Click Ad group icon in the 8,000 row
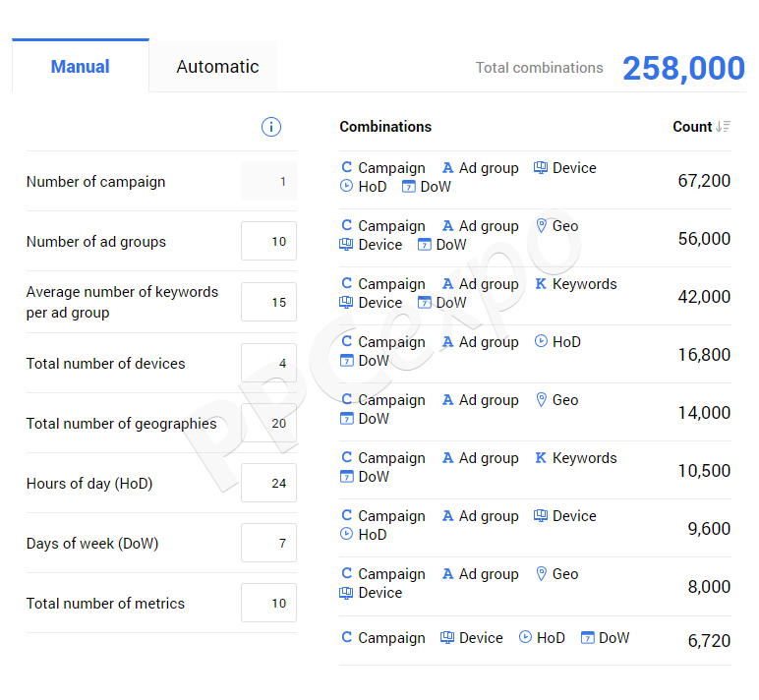The image size is (759, 700). pyautogui.click(x=447, y=573)
